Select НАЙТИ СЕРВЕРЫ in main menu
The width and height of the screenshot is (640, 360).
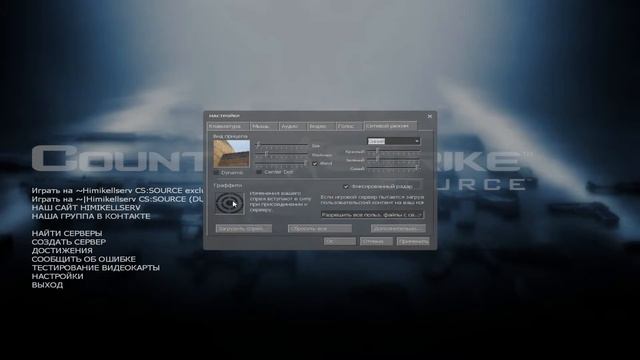pyautogui.click(x=67, y=233)
